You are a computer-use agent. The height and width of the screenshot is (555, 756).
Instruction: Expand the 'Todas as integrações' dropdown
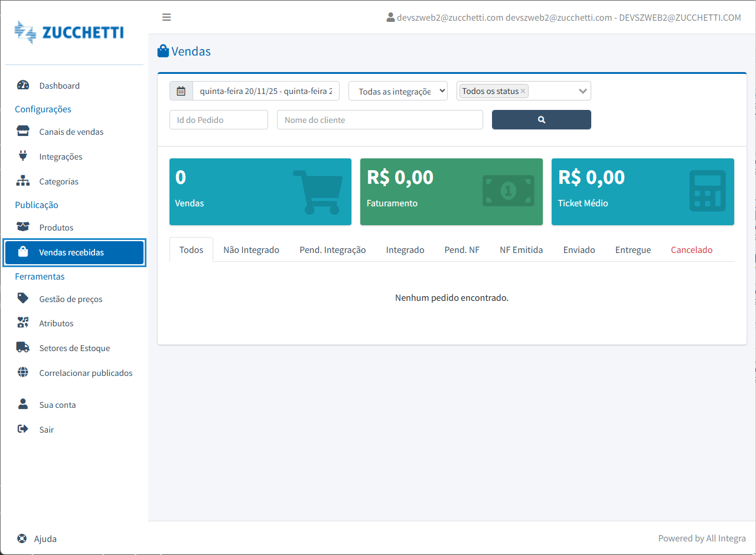398,91
